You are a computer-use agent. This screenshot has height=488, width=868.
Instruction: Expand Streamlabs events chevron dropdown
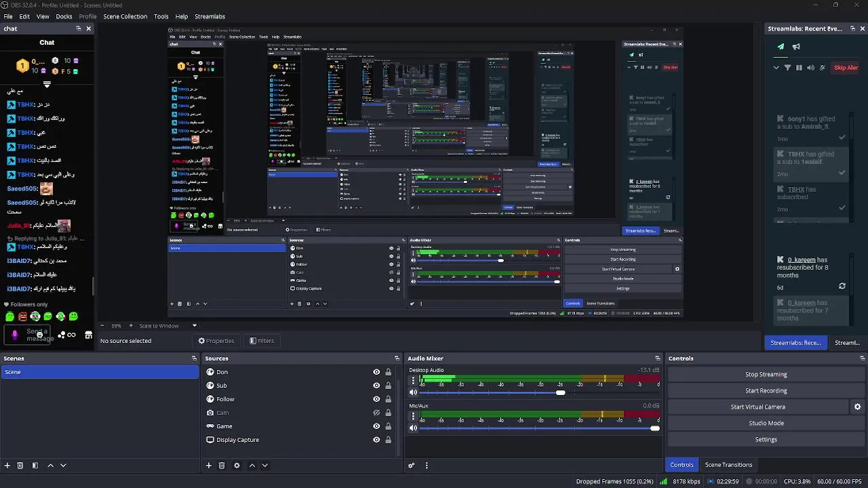(776, 68)
